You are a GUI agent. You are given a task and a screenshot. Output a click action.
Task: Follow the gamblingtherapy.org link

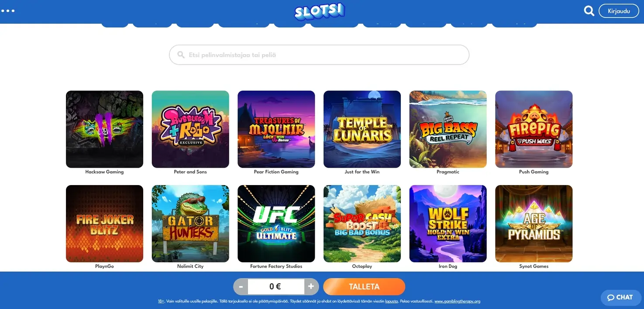[x=457, y=301]
